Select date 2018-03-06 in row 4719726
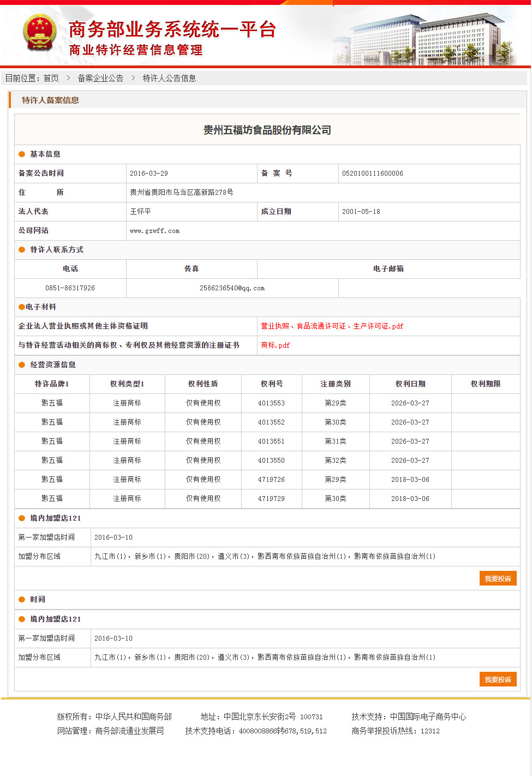The image size is (532, 776). [410, 480]
